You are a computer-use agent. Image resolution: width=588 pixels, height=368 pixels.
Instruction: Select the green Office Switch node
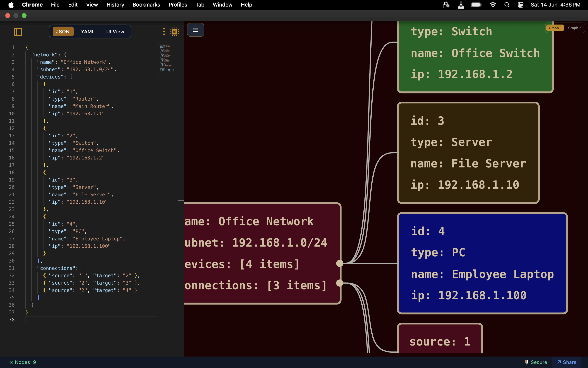(475, 57)
